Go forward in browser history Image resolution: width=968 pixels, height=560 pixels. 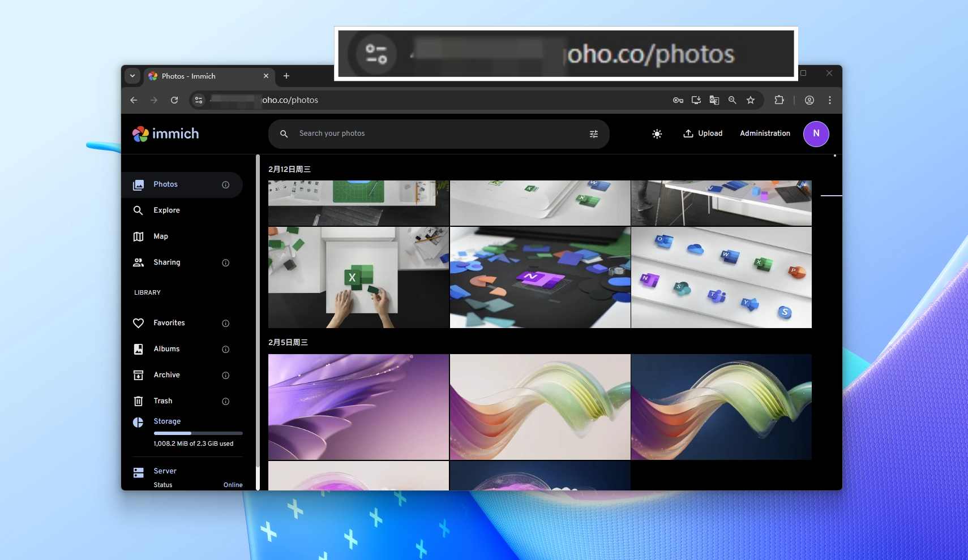[x=154, y=100]
